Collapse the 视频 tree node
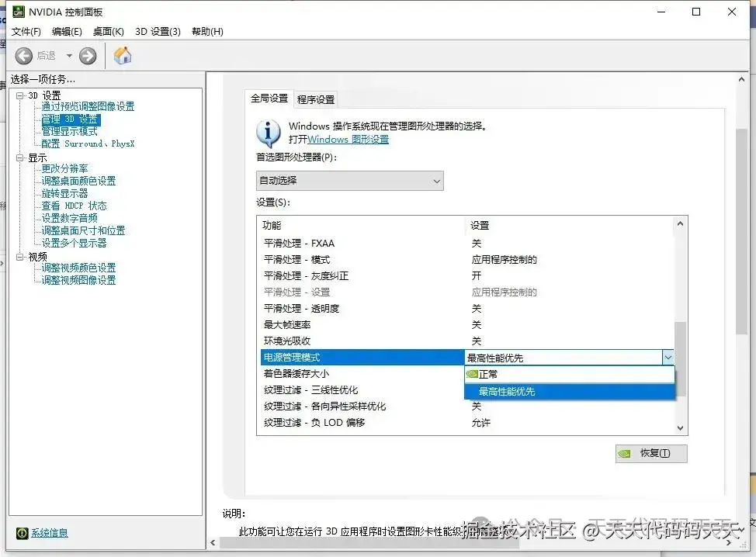 [19, 257]
